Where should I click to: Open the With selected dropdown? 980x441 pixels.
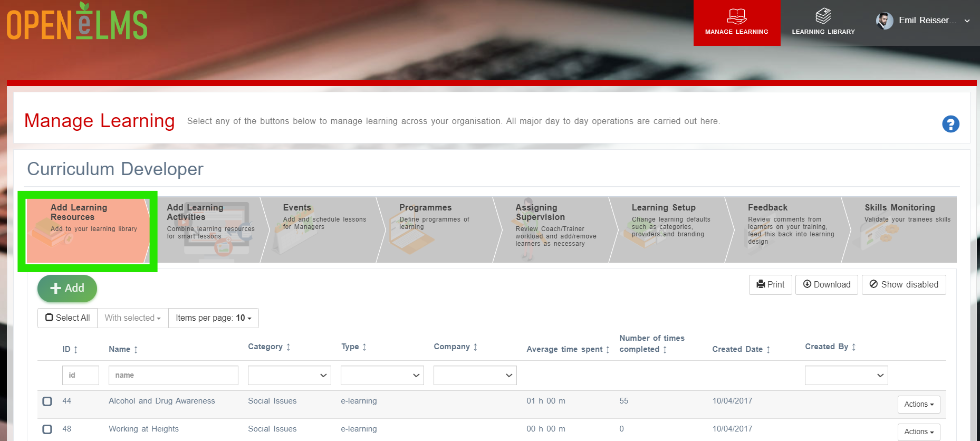(x=133, y=318)
